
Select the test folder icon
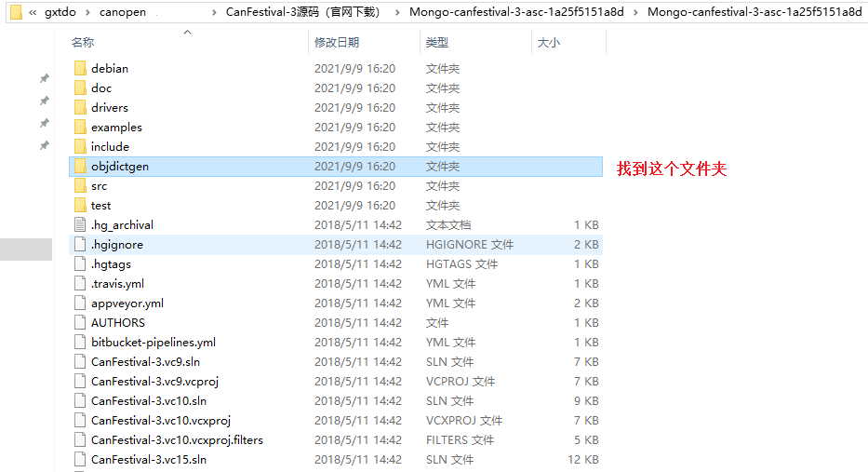[x=80, y=205]
